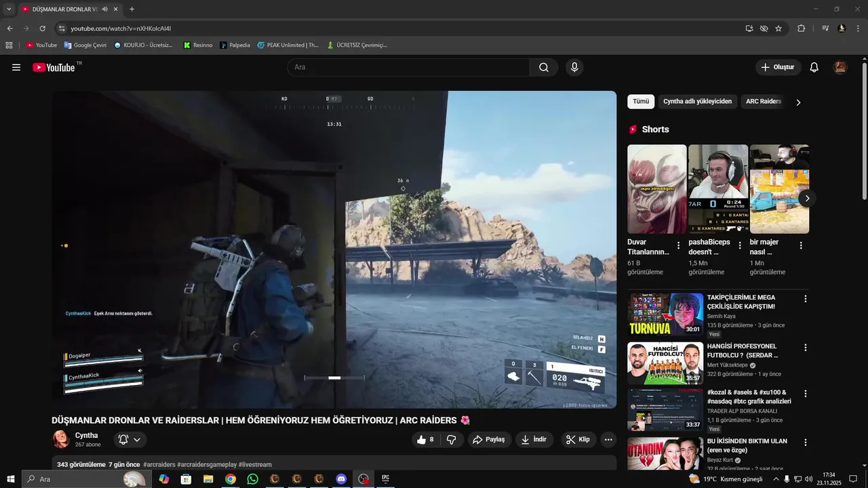This screenshot has width=868, height=488.
Task: Open tab search dropdown arrow
Action: pos(9,9)
